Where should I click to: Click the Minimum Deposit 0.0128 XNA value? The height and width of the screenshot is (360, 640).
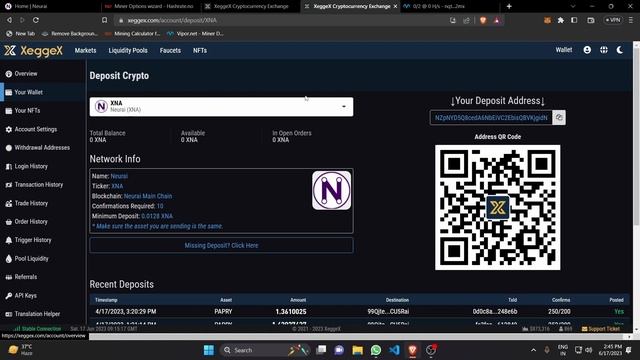tap(157, 216)
